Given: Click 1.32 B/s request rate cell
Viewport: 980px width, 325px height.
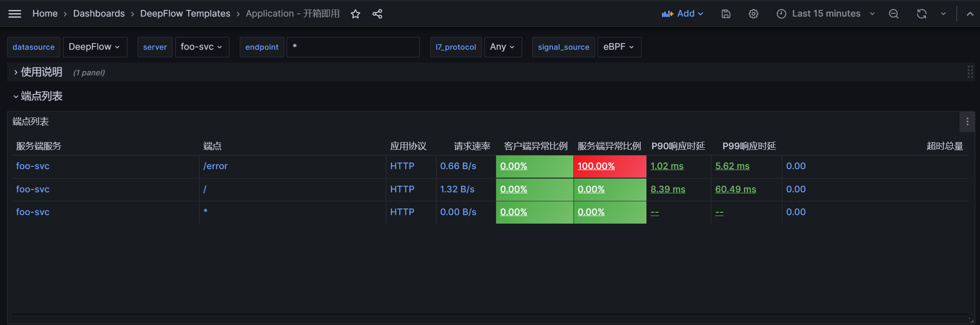Looking at the screenshot, I should tap(457, 190).
